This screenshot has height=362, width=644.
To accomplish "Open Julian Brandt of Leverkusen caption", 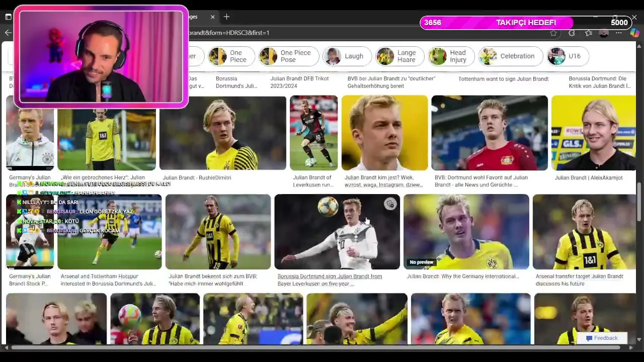I will [x=313, y=181].
